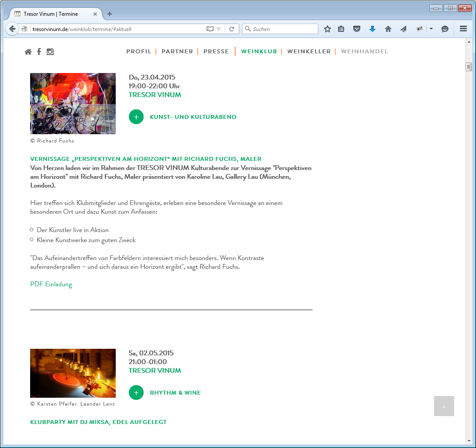476x448 pixels.
Task: Save page to Pocket icon
Action: (357, 29)
